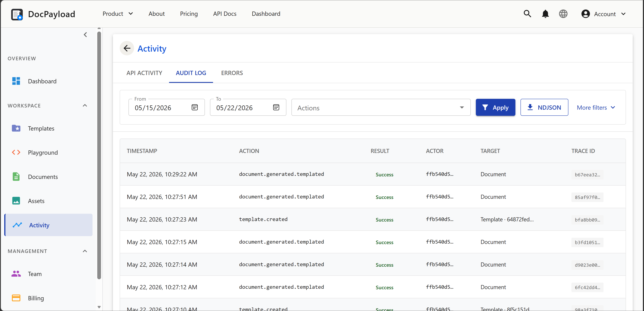This screenshot has width=644, height=311.
Task: Click the globe language icon
Action: [x=563, y=14]
